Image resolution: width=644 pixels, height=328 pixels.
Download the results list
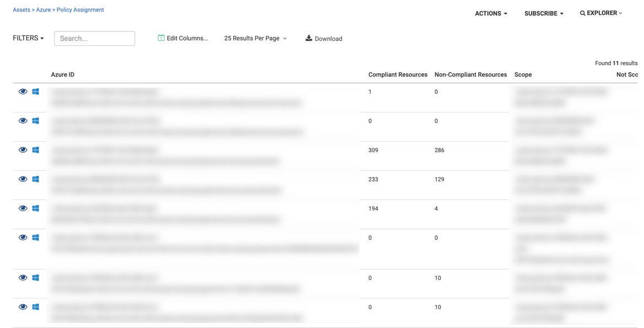(324, 38)
